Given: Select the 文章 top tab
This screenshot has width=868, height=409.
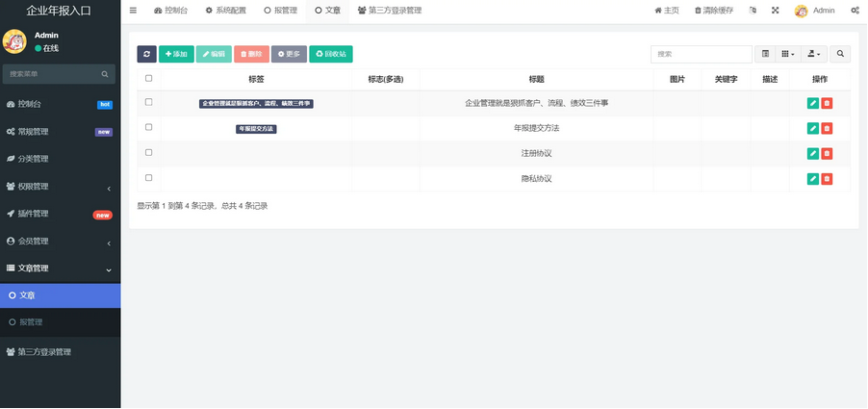Looking at the screenshot, I should pos(327,11).
